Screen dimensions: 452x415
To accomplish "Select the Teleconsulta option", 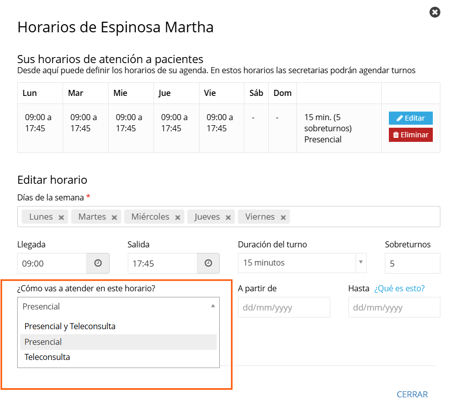I will coord(118,357).
